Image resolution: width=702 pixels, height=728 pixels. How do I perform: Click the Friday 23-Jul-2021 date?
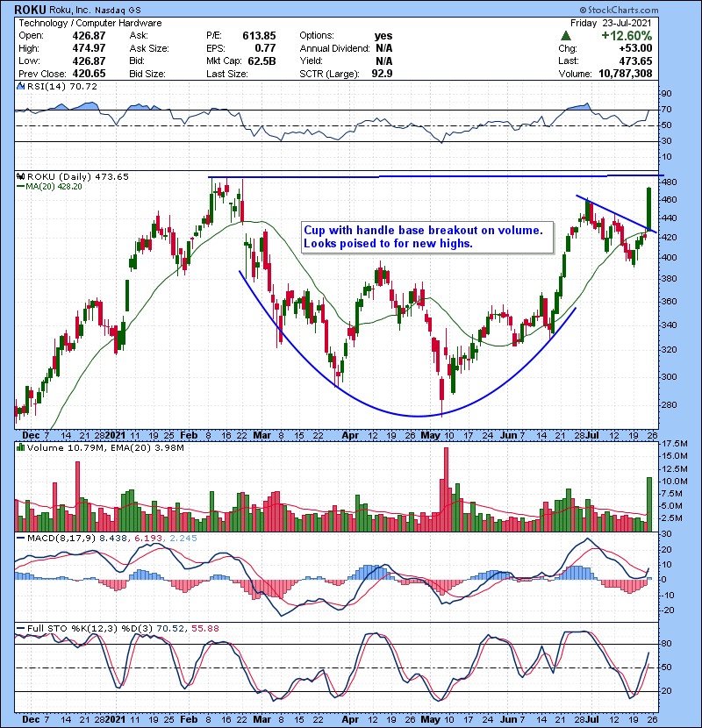tap(611, 23)
